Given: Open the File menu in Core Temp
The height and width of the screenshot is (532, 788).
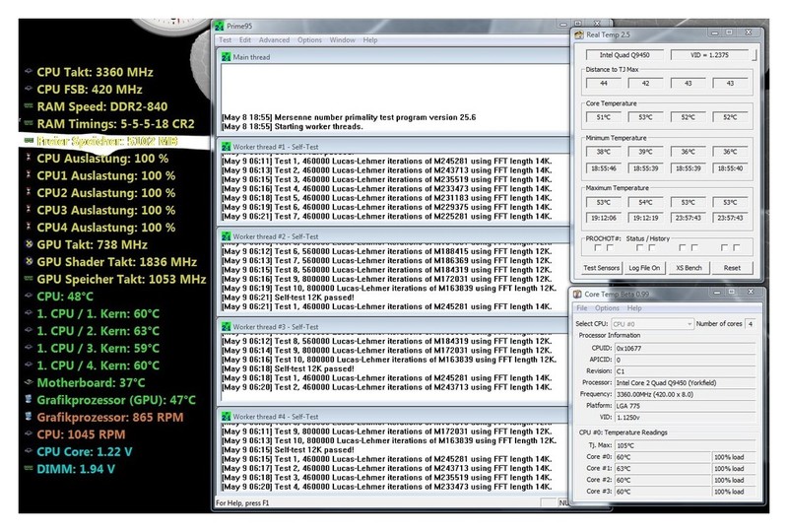Looking at the screenshot, I should [582, 308].
